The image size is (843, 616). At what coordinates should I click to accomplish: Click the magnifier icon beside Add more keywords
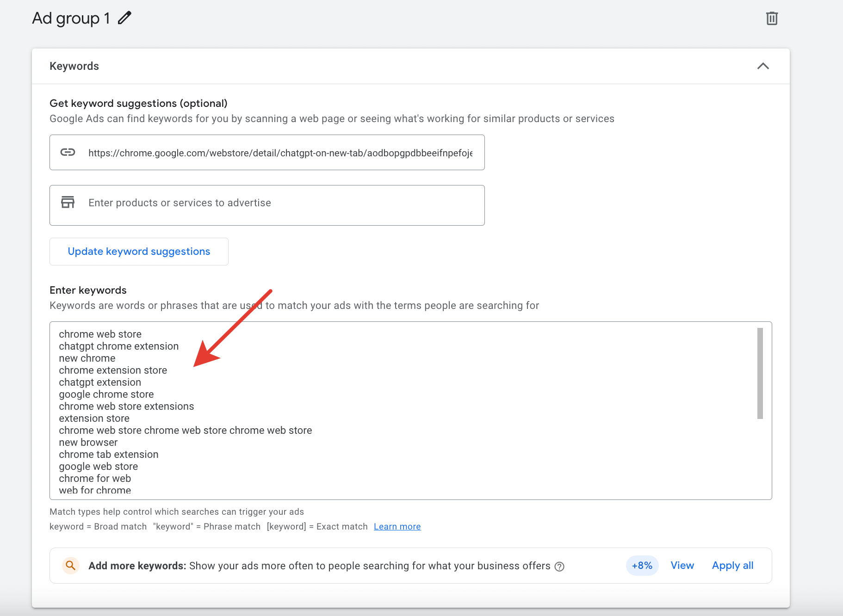70,565
